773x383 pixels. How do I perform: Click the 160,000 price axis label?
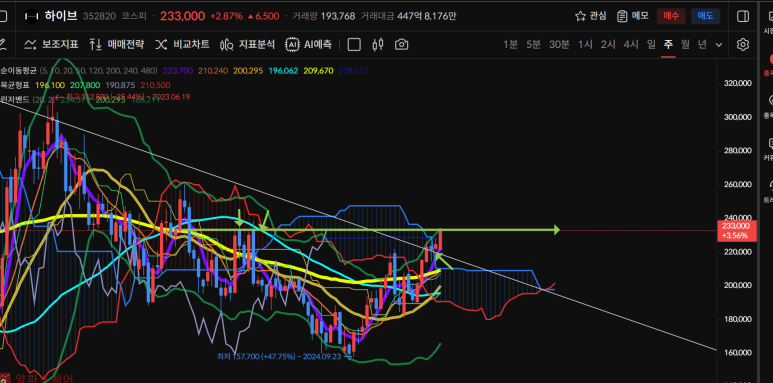point(738,352)
